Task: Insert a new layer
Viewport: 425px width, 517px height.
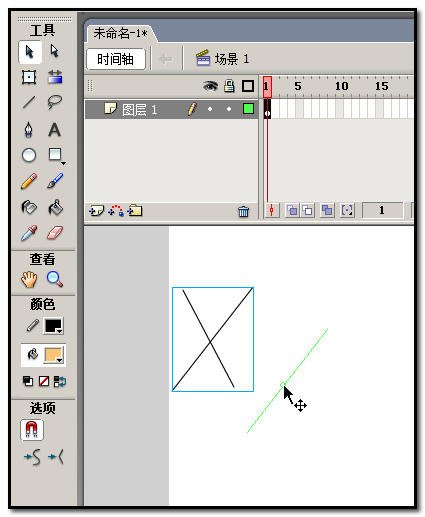Action: (97, 211)
